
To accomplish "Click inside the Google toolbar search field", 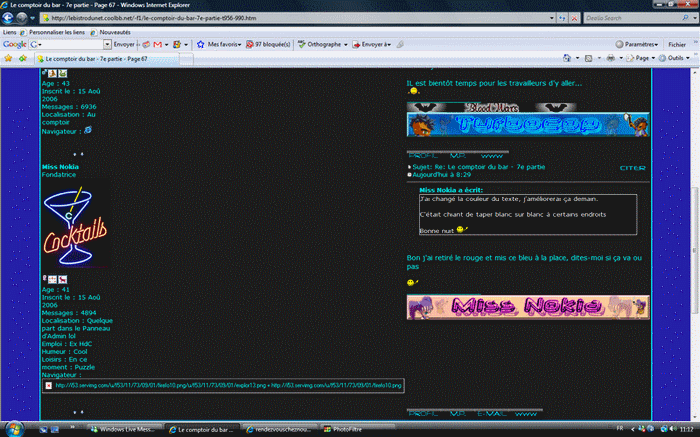I will 69,44.
